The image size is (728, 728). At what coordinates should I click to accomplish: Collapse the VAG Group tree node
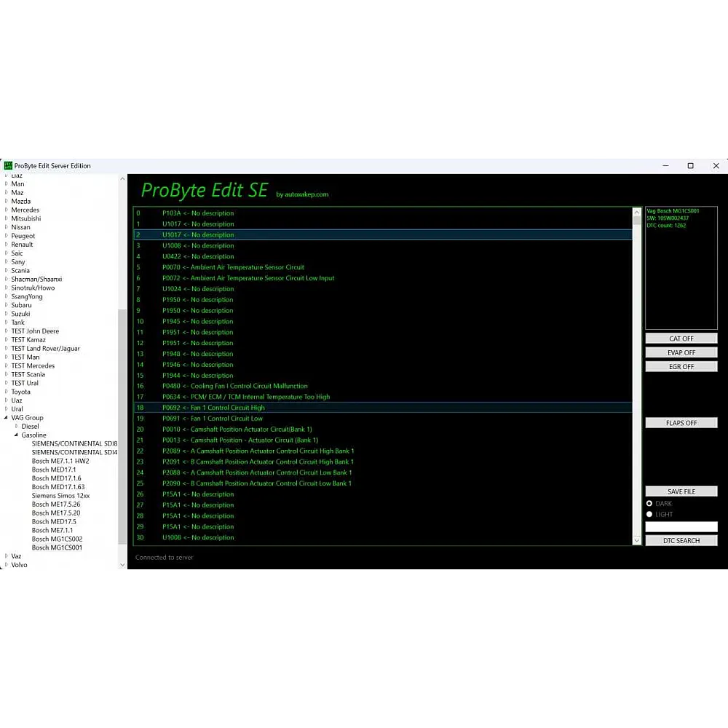[7, 418]
